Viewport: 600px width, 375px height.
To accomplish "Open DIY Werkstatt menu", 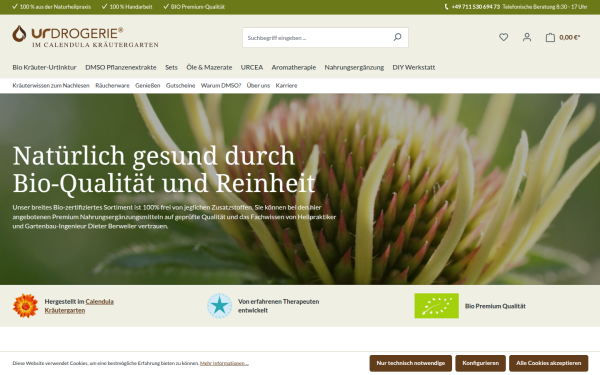I will (x=414, y=67).
